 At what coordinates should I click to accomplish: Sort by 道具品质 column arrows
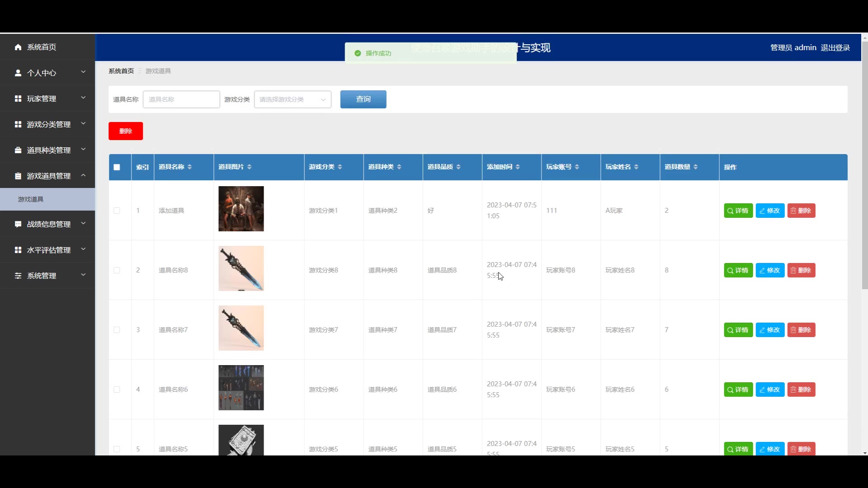click(458, 167)
